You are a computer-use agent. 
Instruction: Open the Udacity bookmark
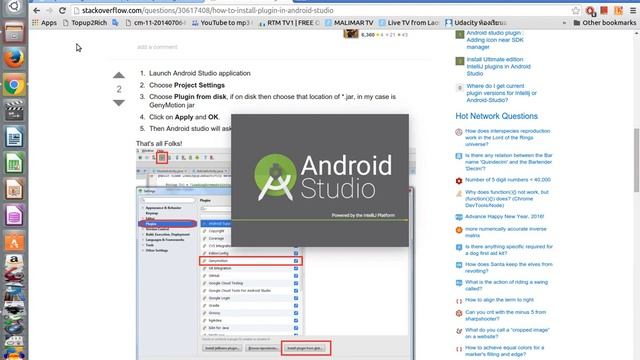[476, 23]
